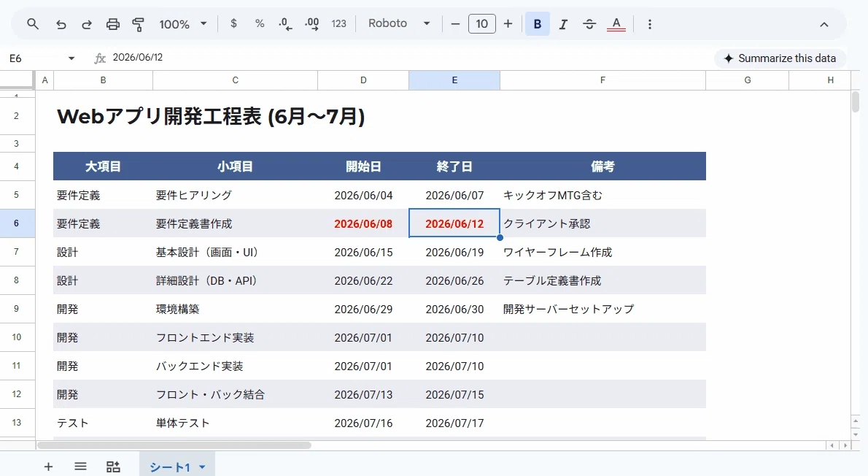Image resolution: width=868 pixels, height=476 pixels.
Task: Print the spreadsheet
Action: 113,24
